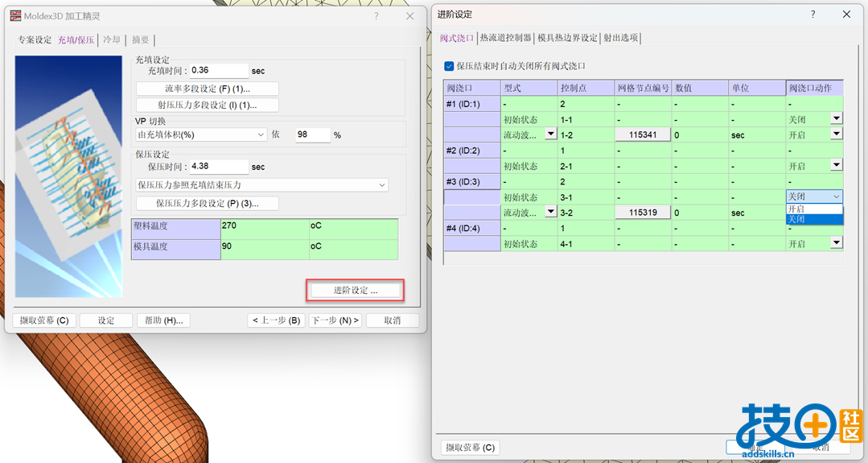Switch to 专案设定 tab
The height and width of the screenshot is (463, 868).
[35, 40]
